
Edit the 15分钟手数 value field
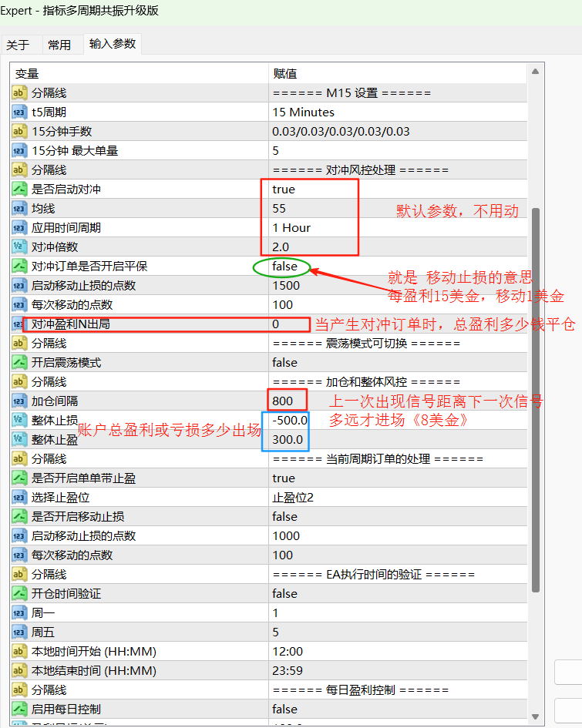pyautogui.click(x=398, y=132)
